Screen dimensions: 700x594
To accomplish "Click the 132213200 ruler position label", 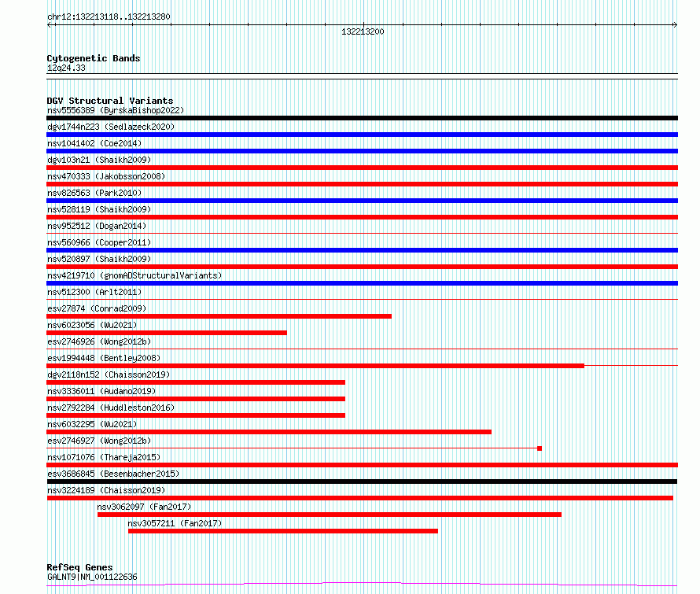I will click(363, 31).
